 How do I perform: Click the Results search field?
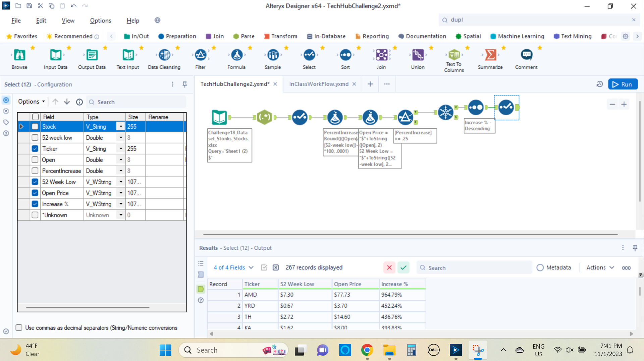(x=474, y=267)
